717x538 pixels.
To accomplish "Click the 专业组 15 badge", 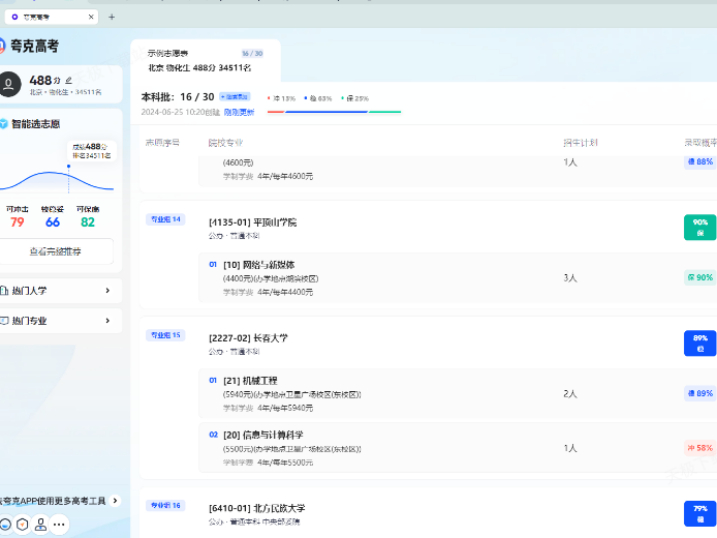I will click(166, 335).
